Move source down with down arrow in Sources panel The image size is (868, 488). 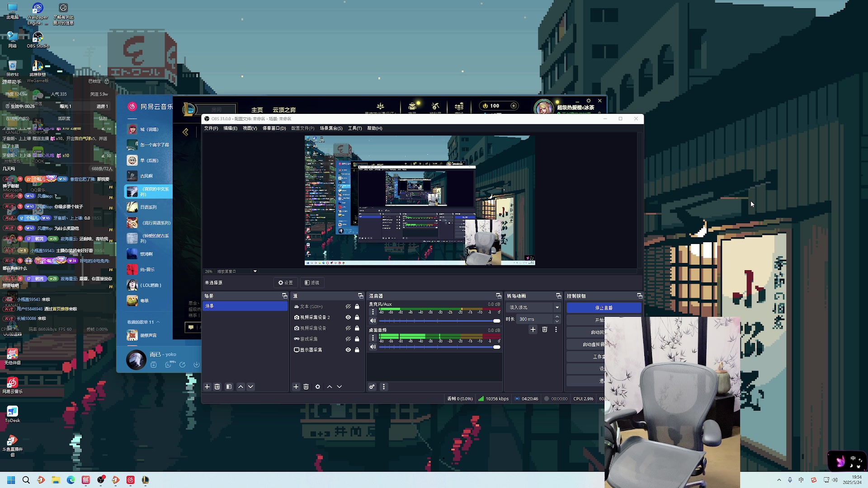point(339,387)
